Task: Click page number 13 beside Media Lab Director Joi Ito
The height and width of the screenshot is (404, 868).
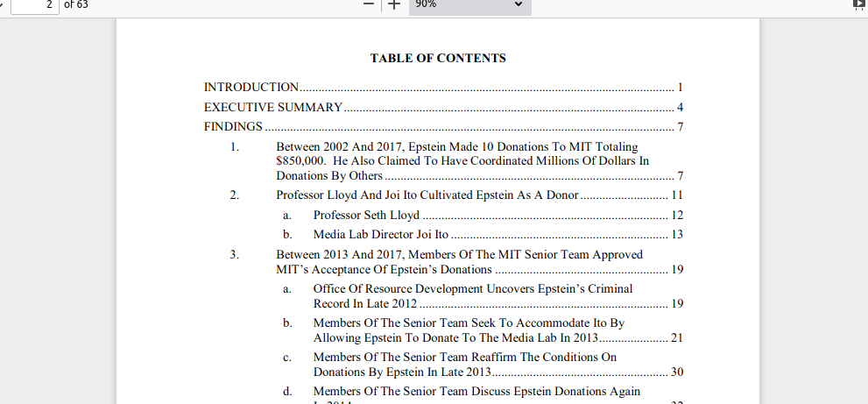Action: pyautogui.click(x=677, y=234)
